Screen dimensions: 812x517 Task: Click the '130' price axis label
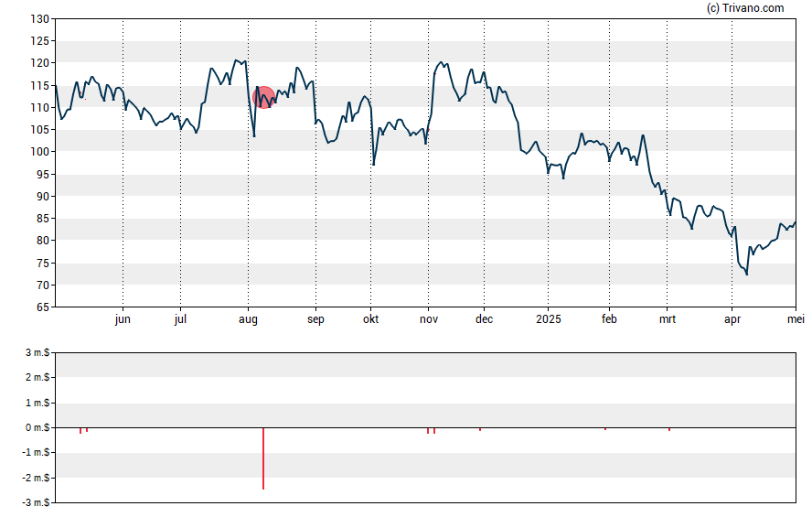pyautogui.click(x=40, y=19)
